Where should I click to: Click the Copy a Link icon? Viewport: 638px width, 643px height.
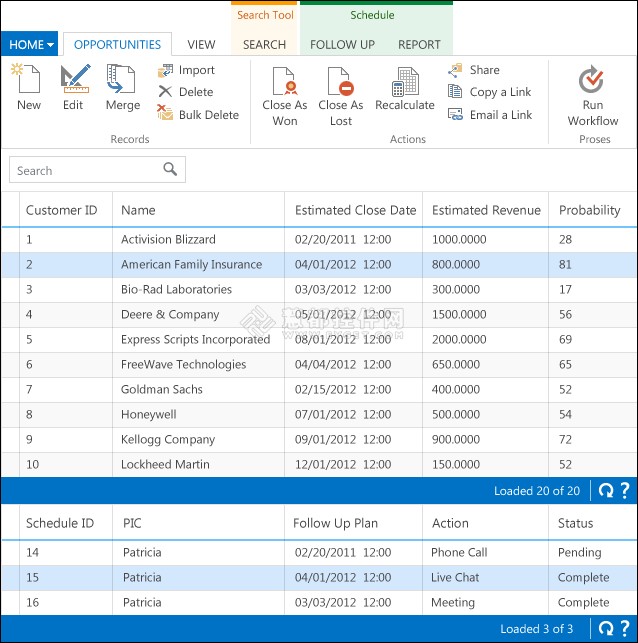[x=455, y=91]
